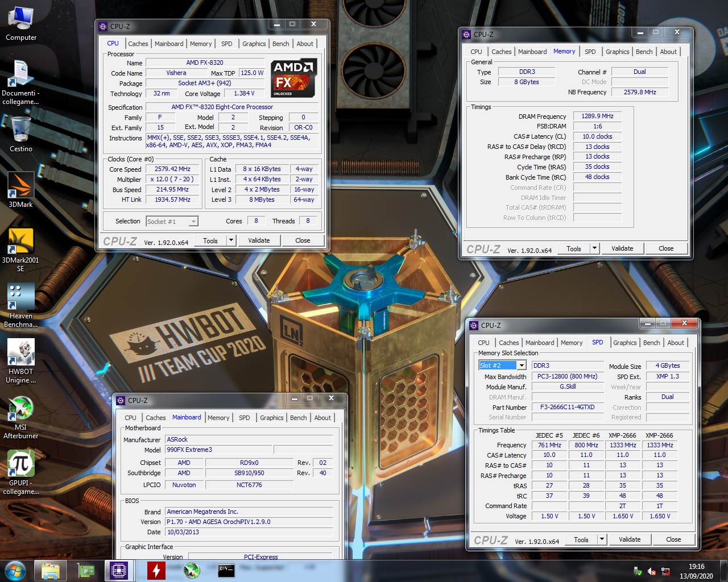
Task: Click Validate in the Memory window
Action: tap(622, 248)
